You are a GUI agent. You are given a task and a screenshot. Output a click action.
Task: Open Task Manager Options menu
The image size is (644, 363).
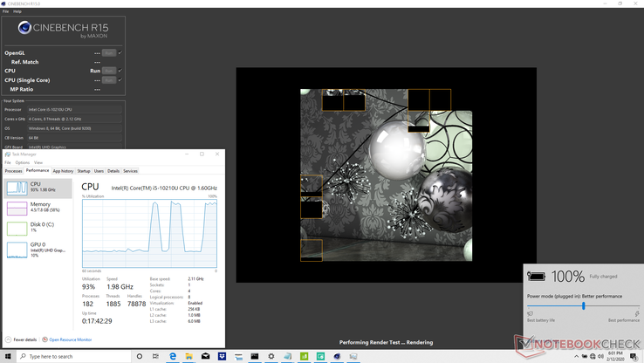pos(23,162)
